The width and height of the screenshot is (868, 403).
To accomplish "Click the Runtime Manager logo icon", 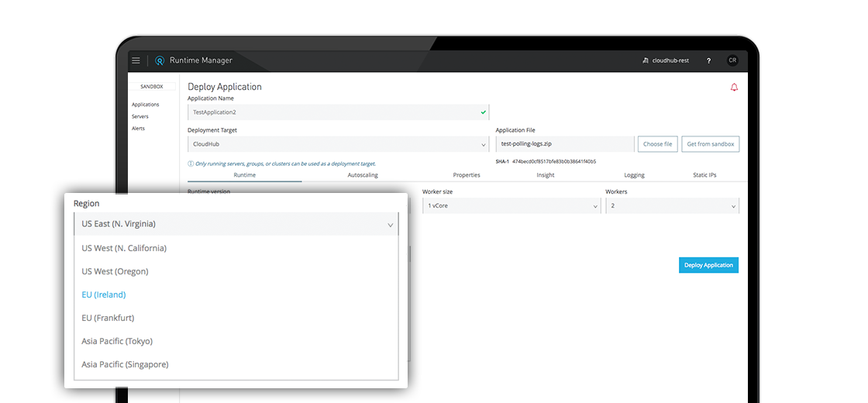I will 160,60.
